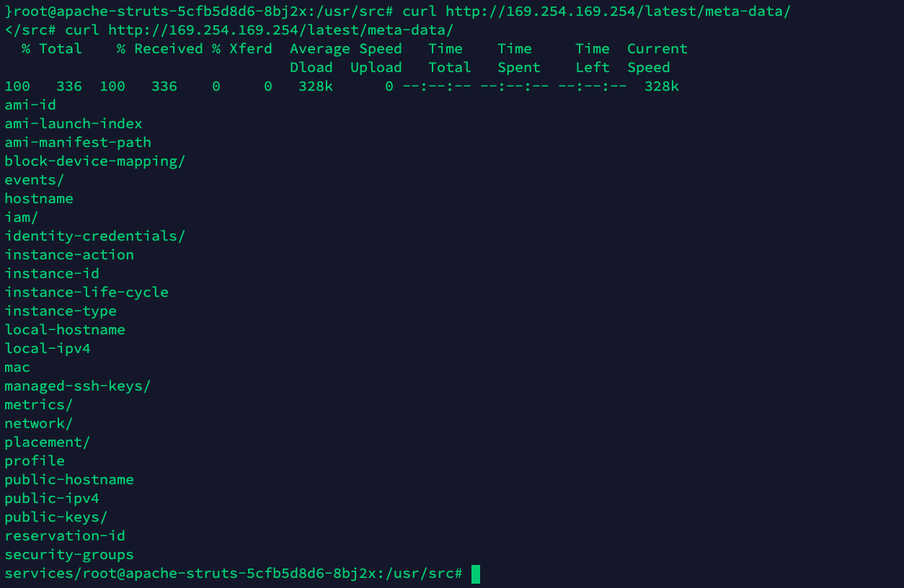Click the security-groups output line
This screenshot has width=904, height=588.
coord(69,555)
